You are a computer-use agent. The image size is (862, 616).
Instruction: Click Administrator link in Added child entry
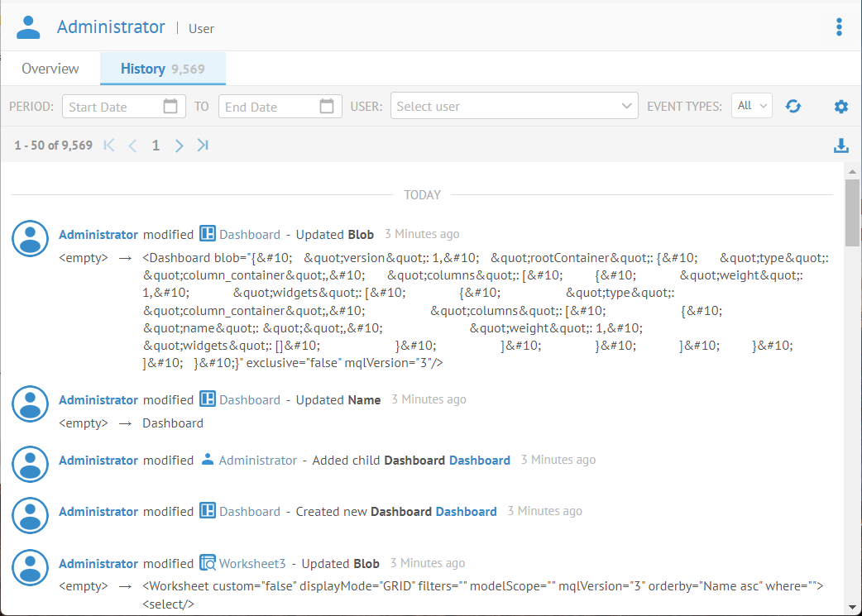coord(257,461)
